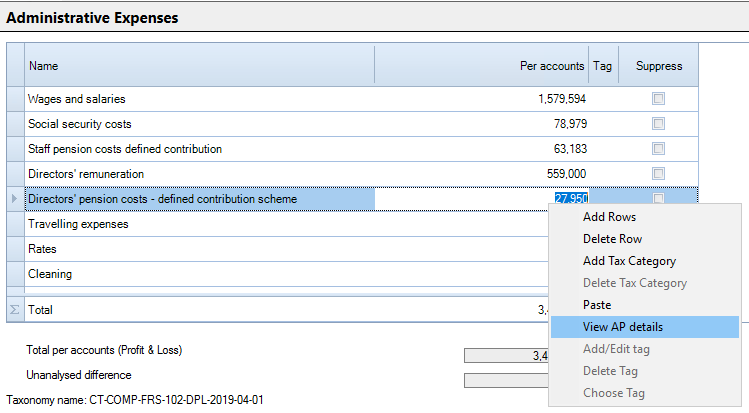The height and width of the screenshot is (413, 749).
Task: Check Suppress for Directors' remuneration
Action: 658,173
